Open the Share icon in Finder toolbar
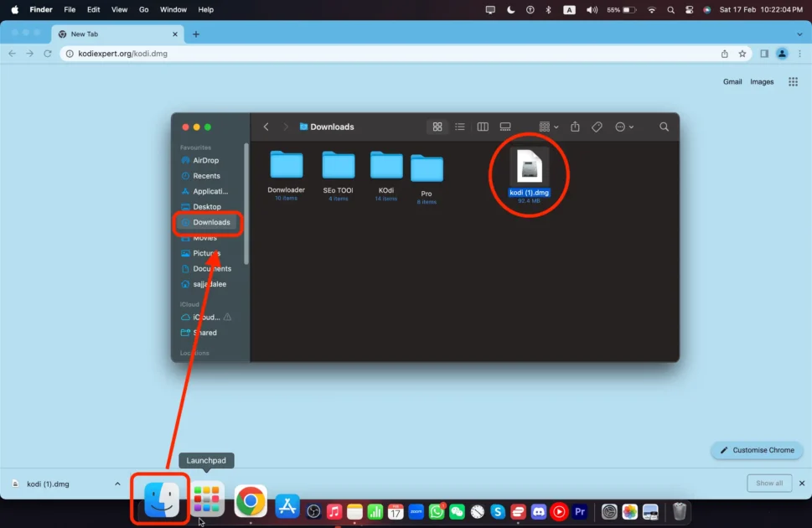 pos(575,127)
